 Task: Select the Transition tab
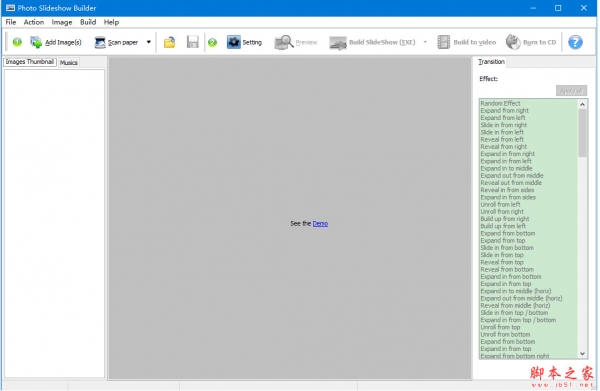point(491,62)
